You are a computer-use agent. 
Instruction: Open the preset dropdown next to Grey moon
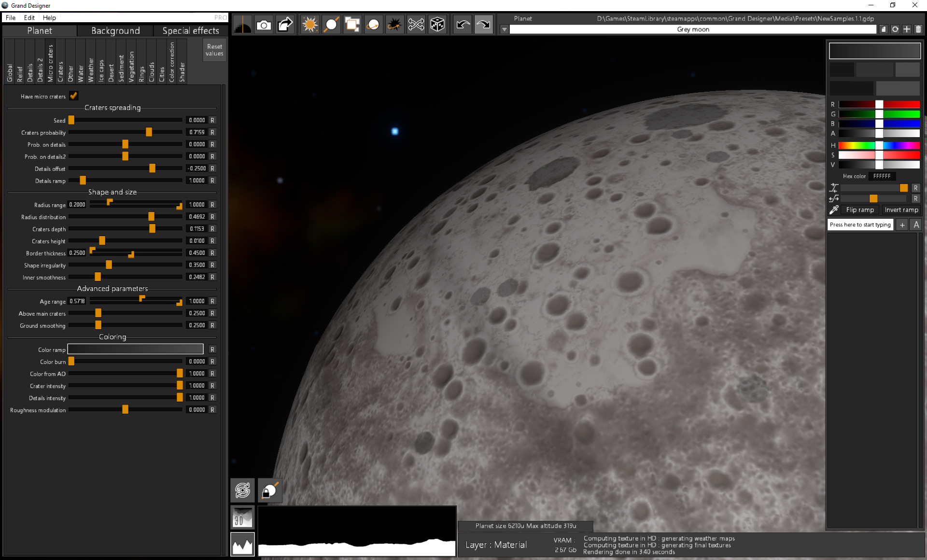point(504,29)
